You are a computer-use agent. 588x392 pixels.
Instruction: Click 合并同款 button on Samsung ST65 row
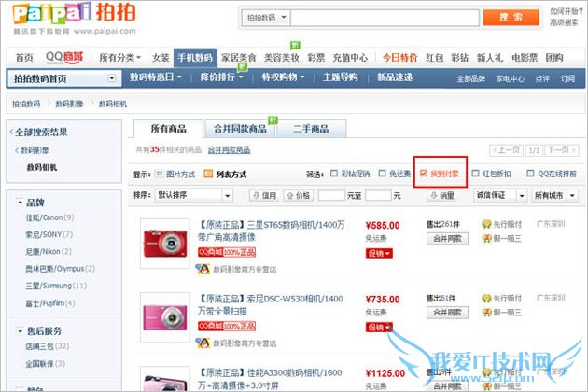tap(447, 239)
